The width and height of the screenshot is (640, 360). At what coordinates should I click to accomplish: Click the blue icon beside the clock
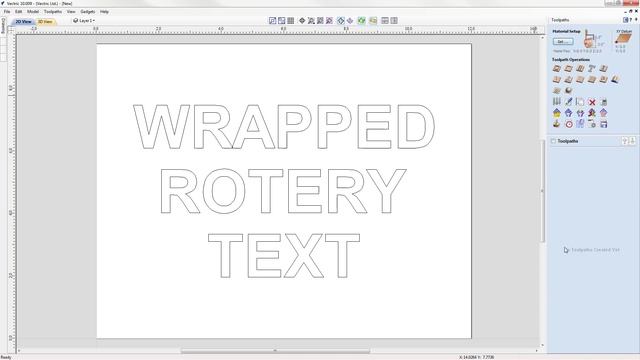pyautogui.click(x=580, y=124)
